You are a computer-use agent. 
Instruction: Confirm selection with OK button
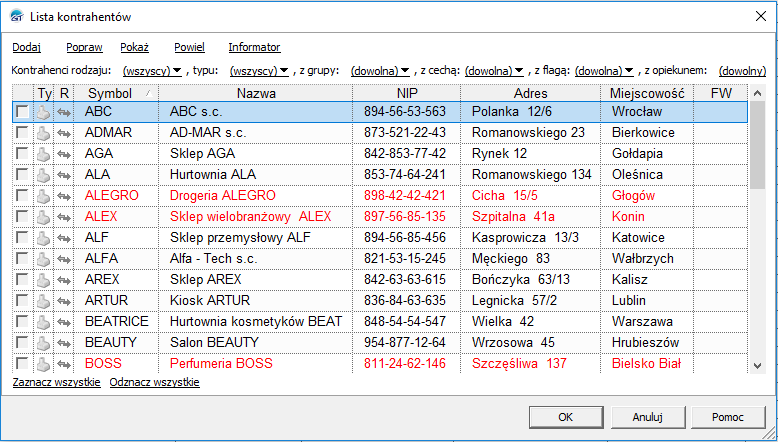pos(566,417)
